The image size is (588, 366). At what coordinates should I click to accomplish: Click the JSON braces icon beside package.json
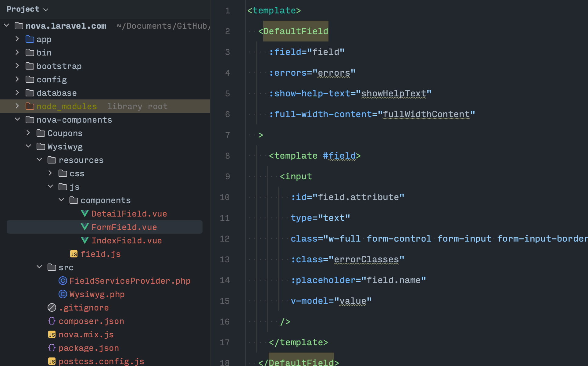(x=52, y=348)
